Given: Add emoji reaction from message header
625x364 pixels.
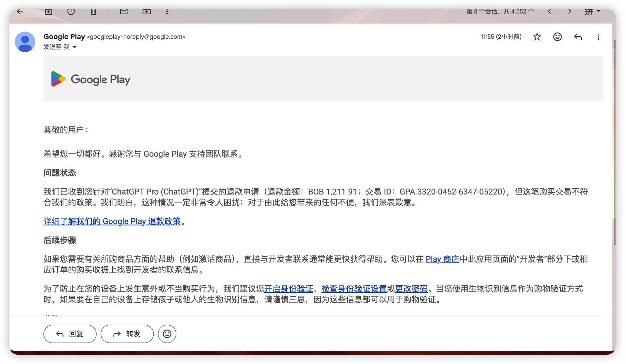Looking at the screenshot, I should 557,37.
